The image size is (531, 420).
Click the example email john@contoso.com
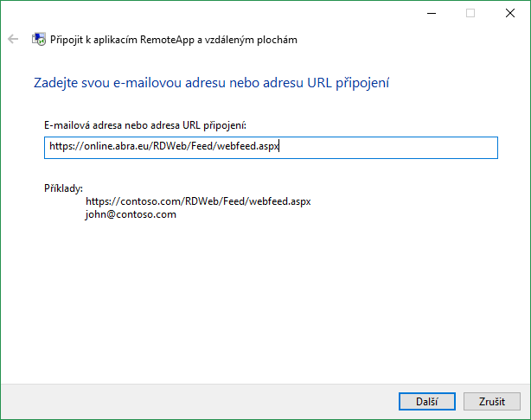coord(131,214)
